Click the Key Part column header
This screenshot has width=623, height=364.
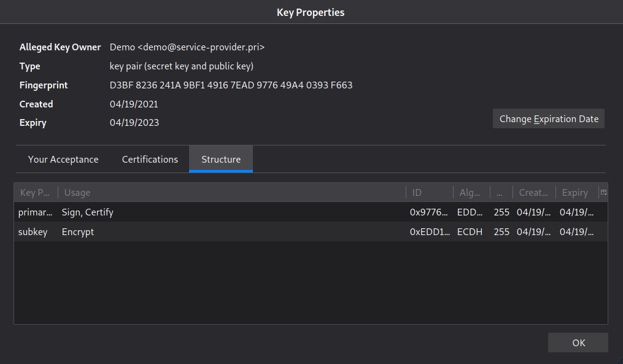click(x=36, y=192)
